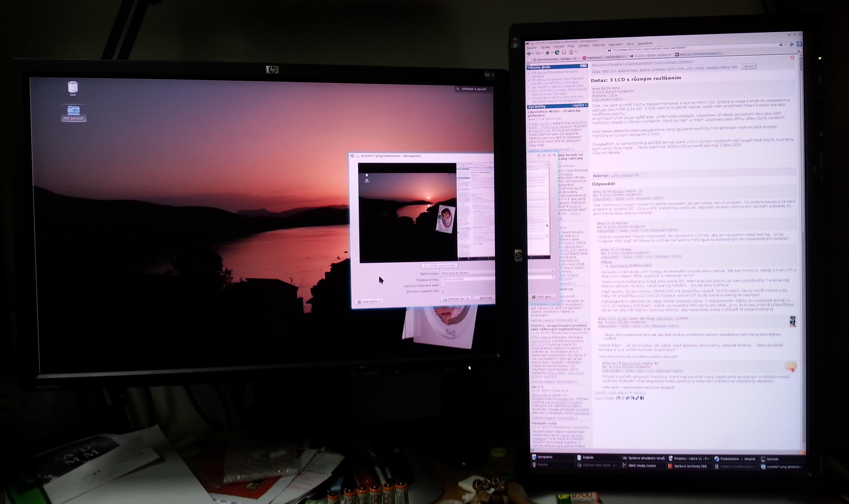This screenshot has width=849, height=504.
Task: Expand the home button dropdown arrow
Action: pyautogui.click(x=576, y=52)
